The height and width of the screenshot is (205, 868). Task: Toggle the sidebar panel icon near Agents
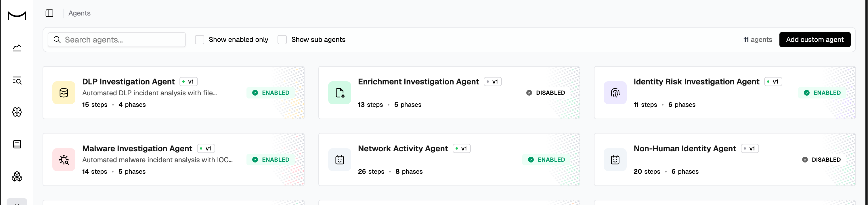tap(49, 13)
